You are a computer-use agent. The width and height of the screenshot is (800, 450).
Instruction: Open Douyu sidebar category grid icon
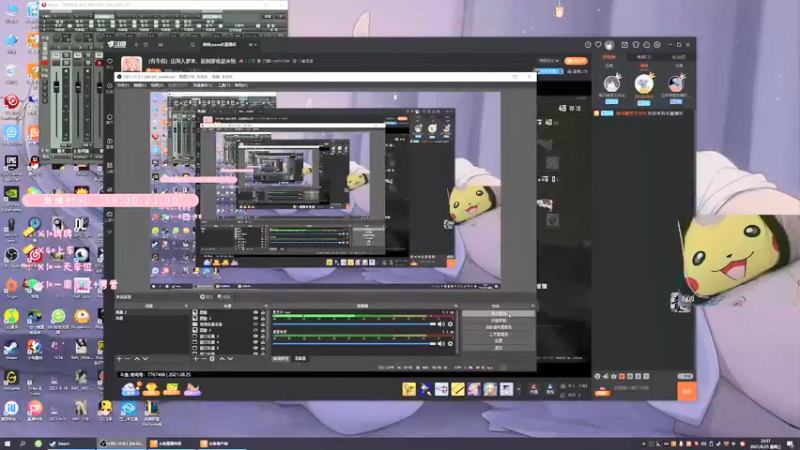click(110, 166)
